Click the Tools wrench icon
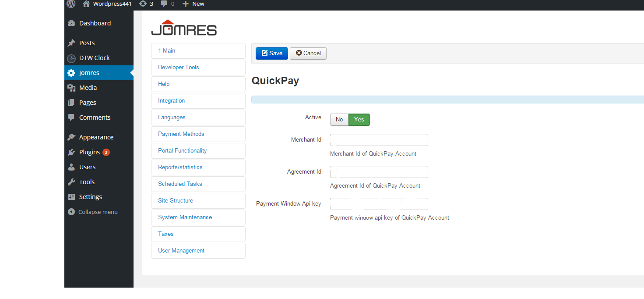This screenshot has height=299, width=644. [71, 182]
